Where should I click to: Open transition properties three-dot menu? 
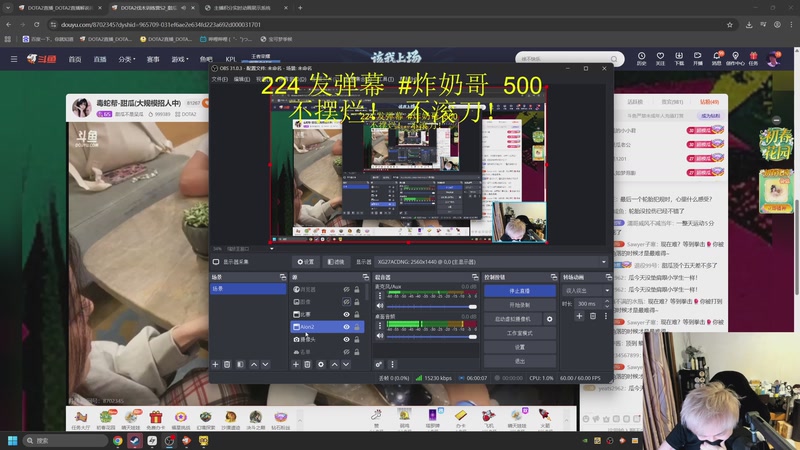(606, 316)
